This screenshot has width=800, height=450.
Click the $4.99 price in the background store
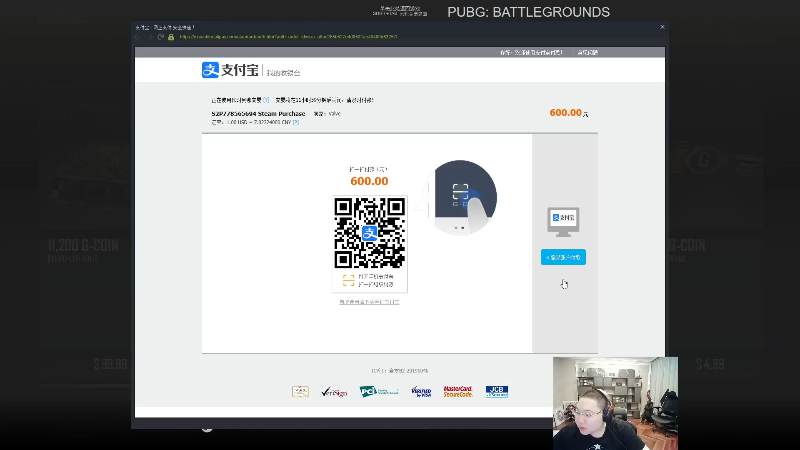pyautogui.click(x=710, y=364)
